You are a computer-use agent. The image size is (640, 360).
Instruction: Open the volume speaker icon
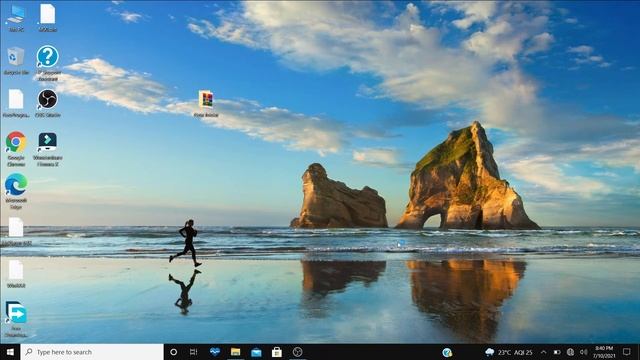pyautogui.click(x=584, y=352)
